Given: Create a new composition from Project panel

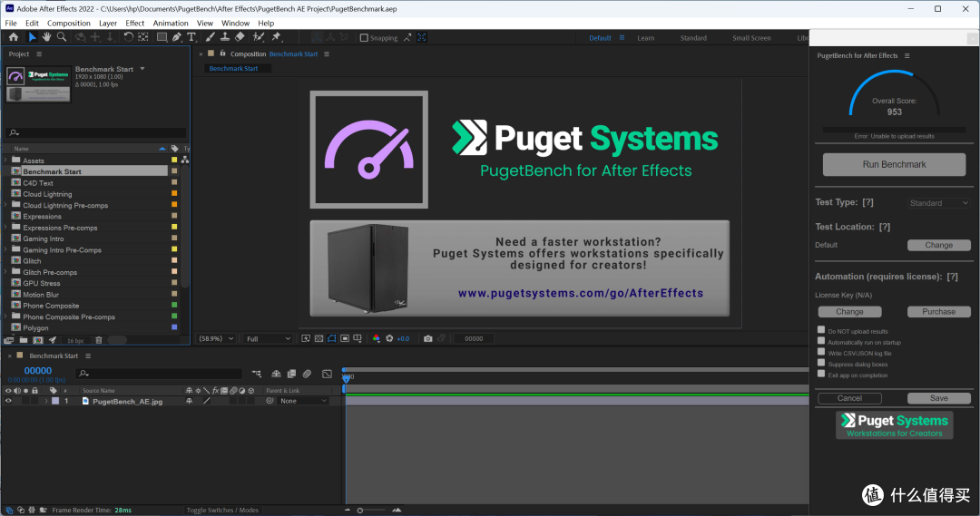Looking at the screenshot, I should [x=38, y=340].
